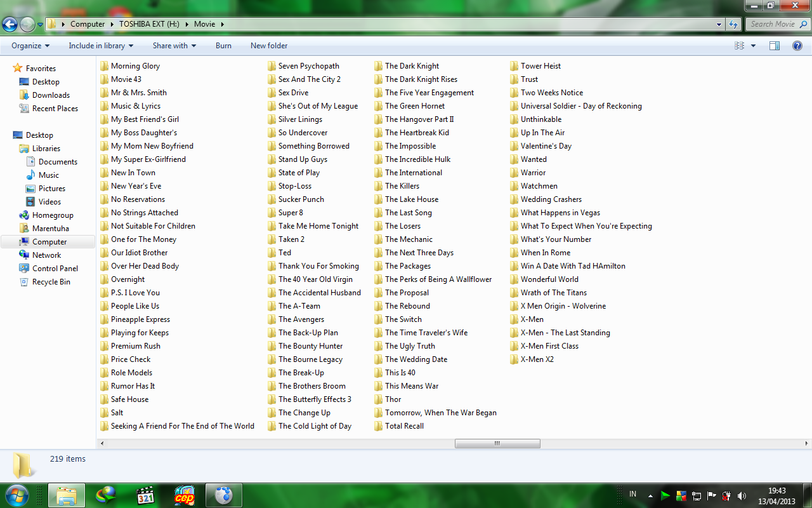Click TOSHIBA EXT (H:) breadcrumb
The image size is (812, 508).
click(150, 24)
